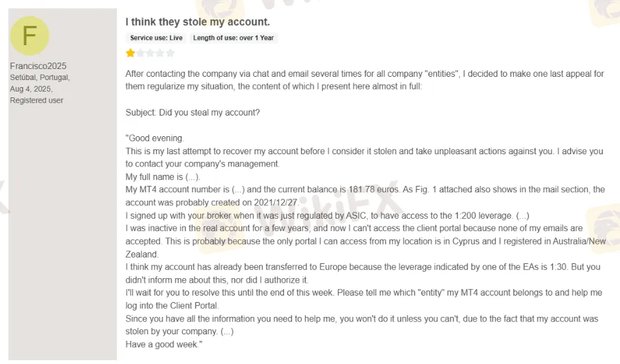Click the third rating star
Screen dimensions: 620x364
(x=150, y=53)
